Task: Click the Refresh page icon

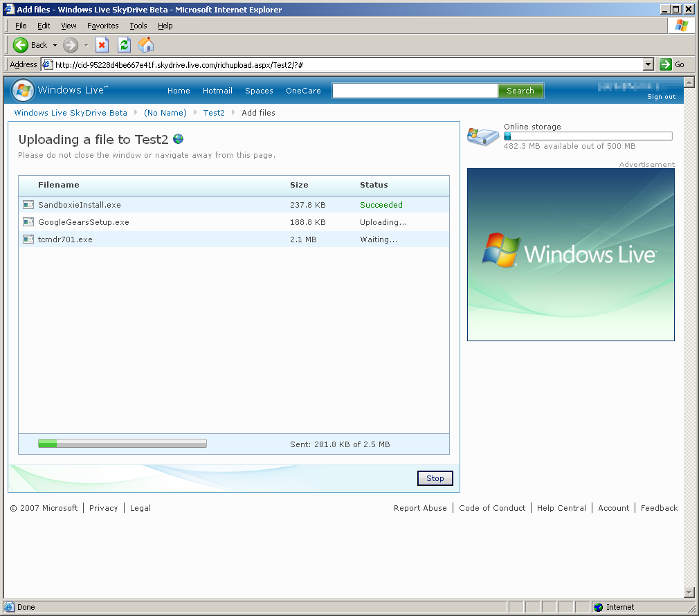Action: click(x=124, y=45)
